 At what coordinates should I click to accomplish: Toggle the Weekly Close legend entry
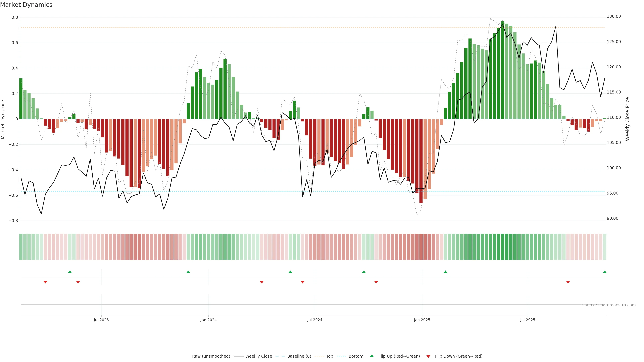tap(258, 356)
